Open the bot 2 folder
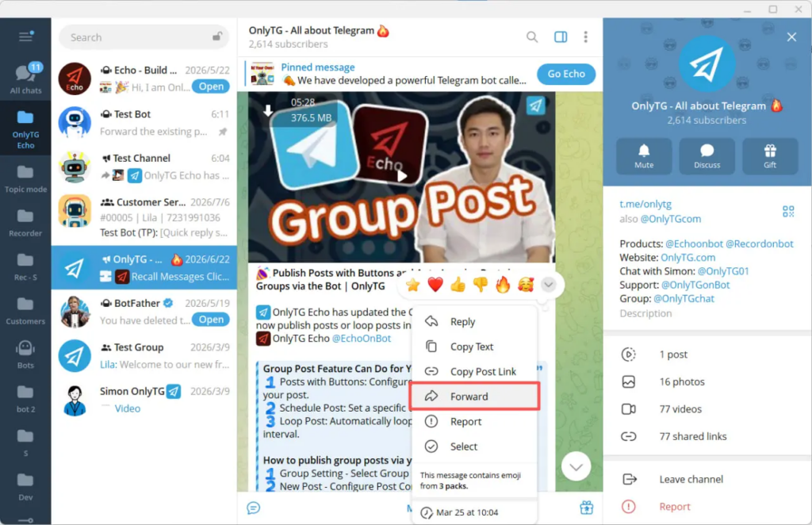 25,399
